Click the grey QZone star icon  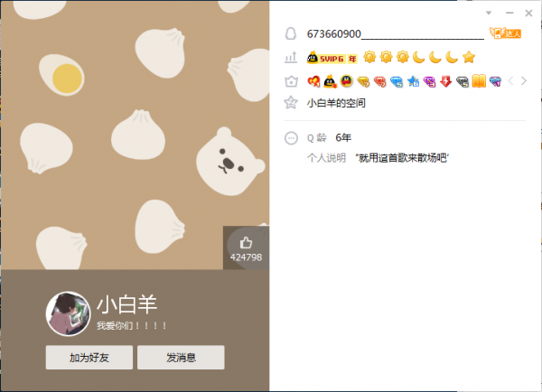291,103
